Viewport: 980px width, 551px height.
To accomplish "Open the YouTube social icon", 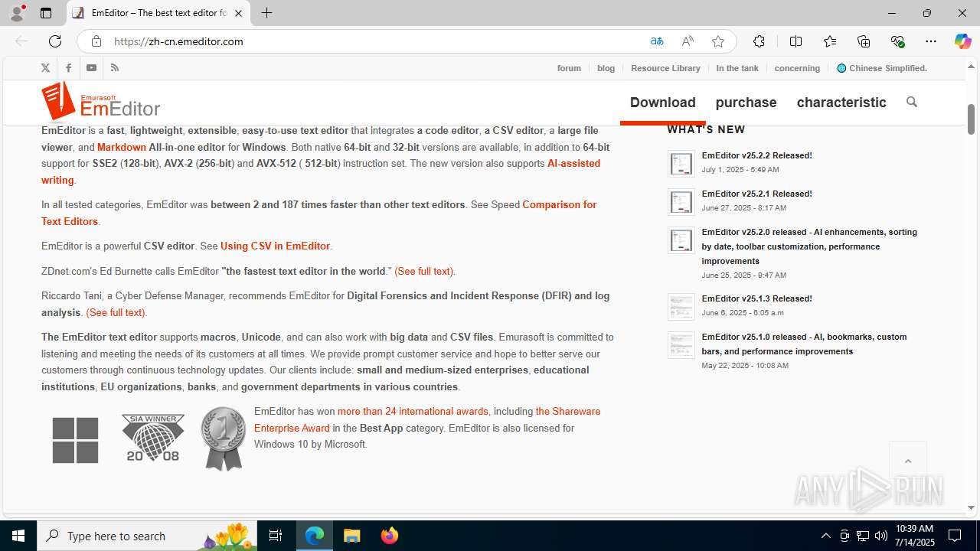I will coord(91,68).
